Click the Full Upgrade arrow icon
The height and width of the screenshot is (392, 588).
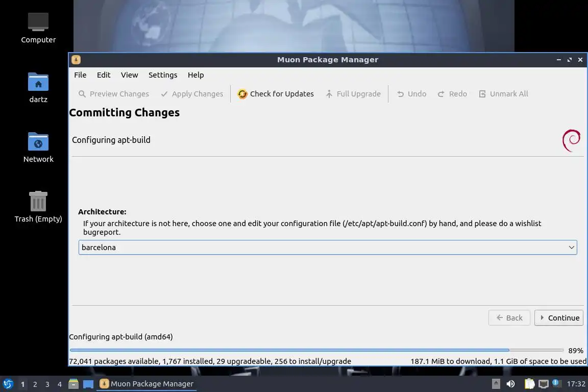click(x=329, y=94)
